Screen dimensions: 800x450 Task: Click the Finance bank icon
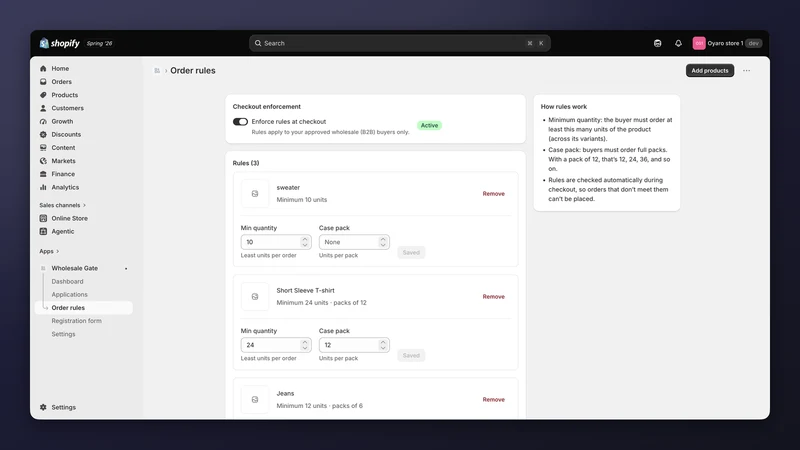[x=43, y=174]
